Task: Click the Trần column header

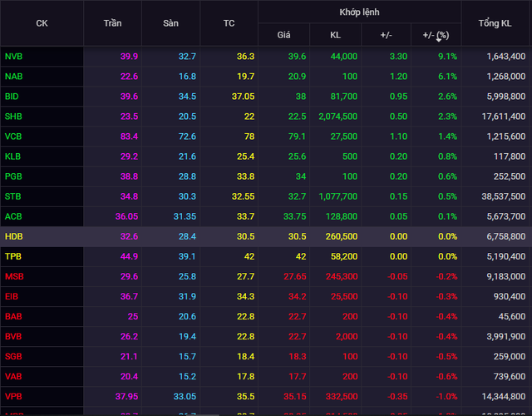Action: (112, 23)
